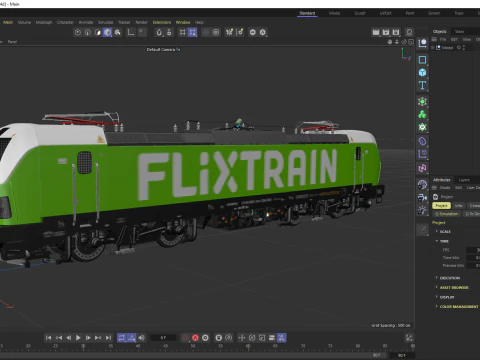Click the Play Forward button
Viewport: 480px width, 360px height.
pyautogui.click(x=78, y=338)
